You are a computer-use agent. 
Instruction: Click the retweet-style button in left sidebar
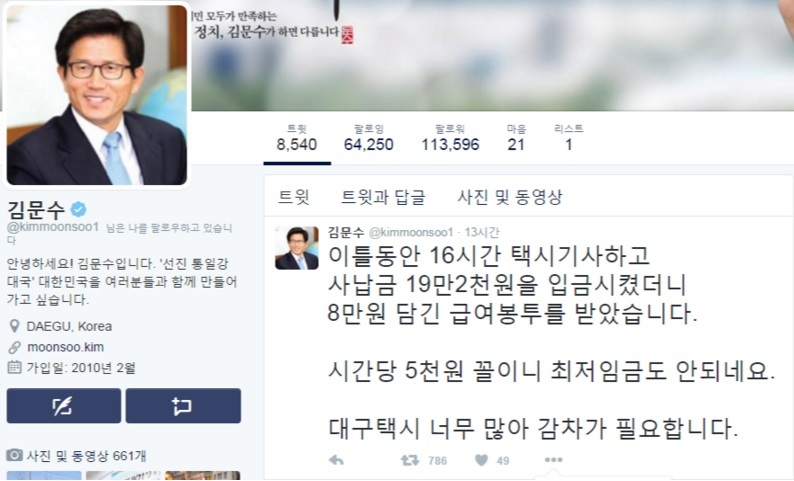(x=183, y=406)
